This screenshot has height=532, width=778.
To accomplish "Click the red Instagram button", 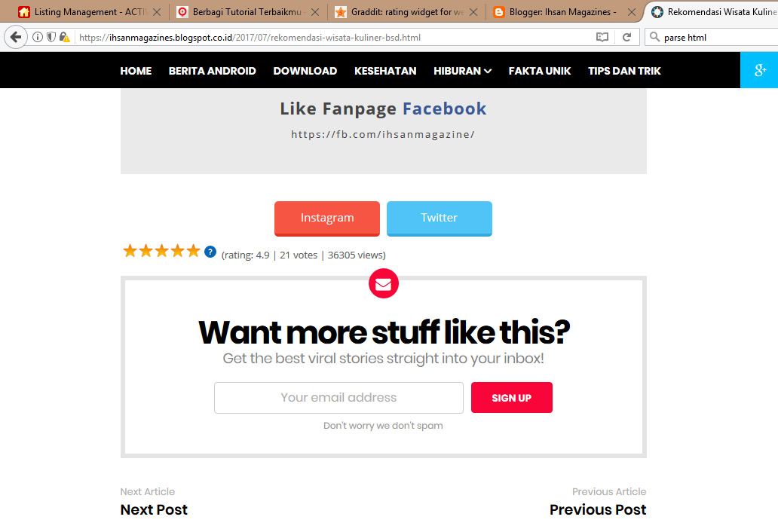I will point(327,219).
